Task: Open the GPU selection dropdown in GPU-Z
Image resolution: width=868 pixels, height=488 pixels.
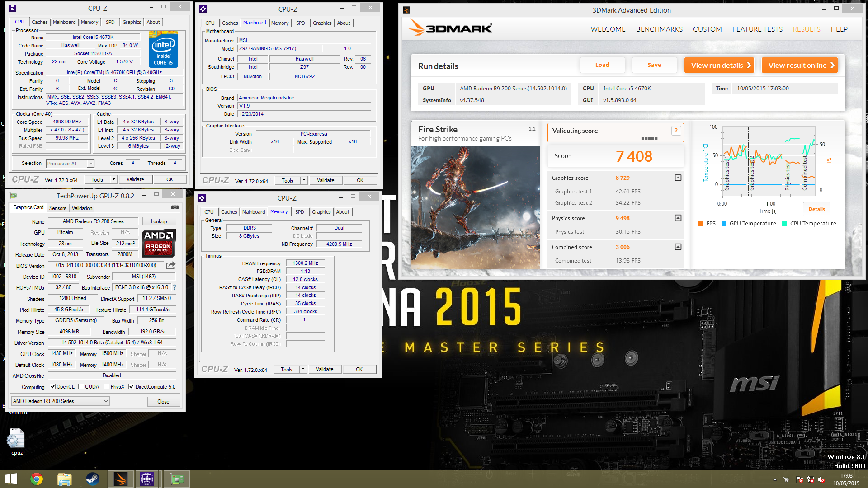Action: tap(60, 401)
